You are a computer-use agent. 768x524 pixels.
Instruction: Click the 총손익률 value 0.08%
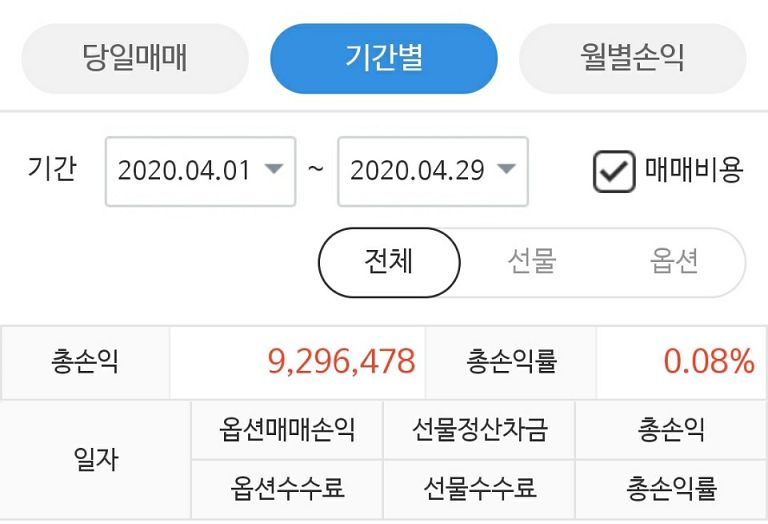pyautogui.click(x=708, y=361)
